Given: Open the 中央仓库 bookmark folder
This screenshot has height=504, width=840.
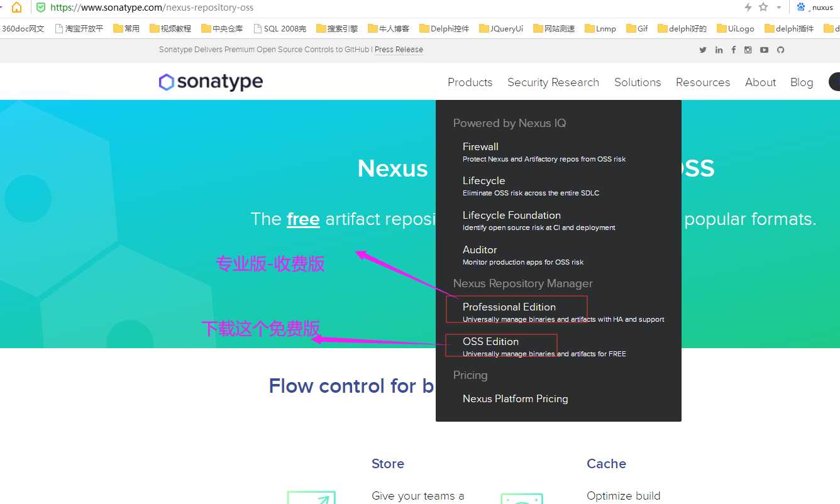Looking at the screenshot, I should pos(222,28).
